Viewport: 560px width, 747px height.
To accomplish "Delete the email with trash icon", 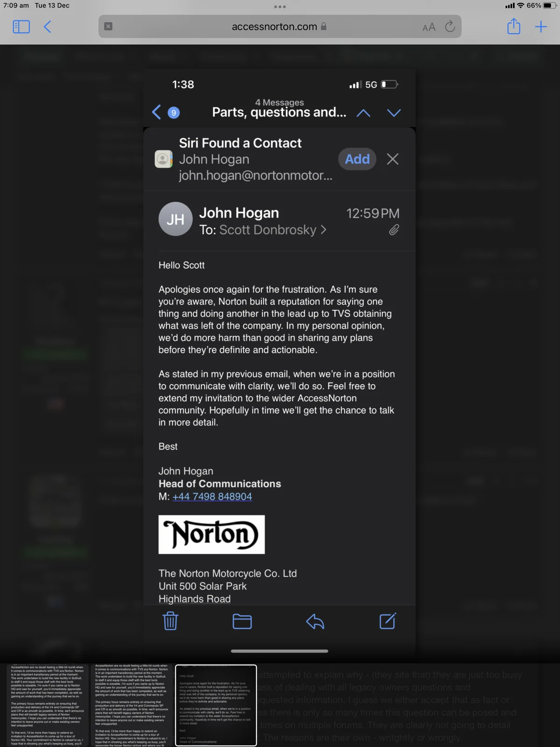I will tap(170, 621).
